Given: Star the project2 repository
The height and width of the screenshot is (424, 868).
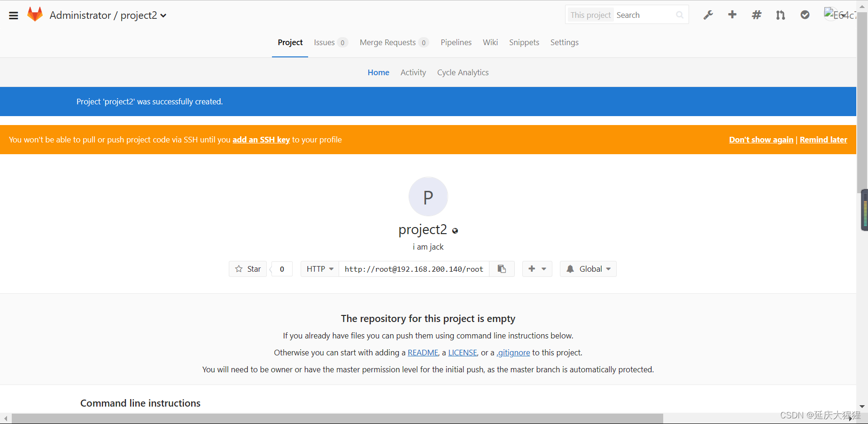Looking at the screenshot, I should pyautogui.click(x=248, y=269).
